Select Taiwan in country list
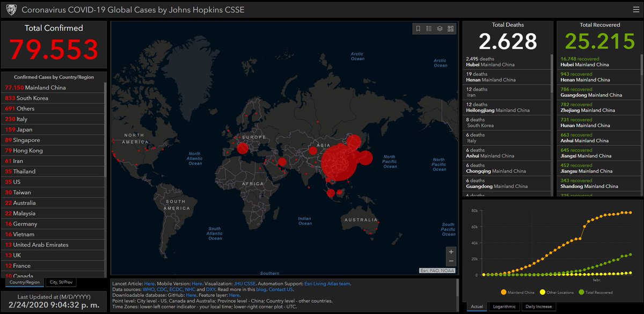 coord(53,192)
